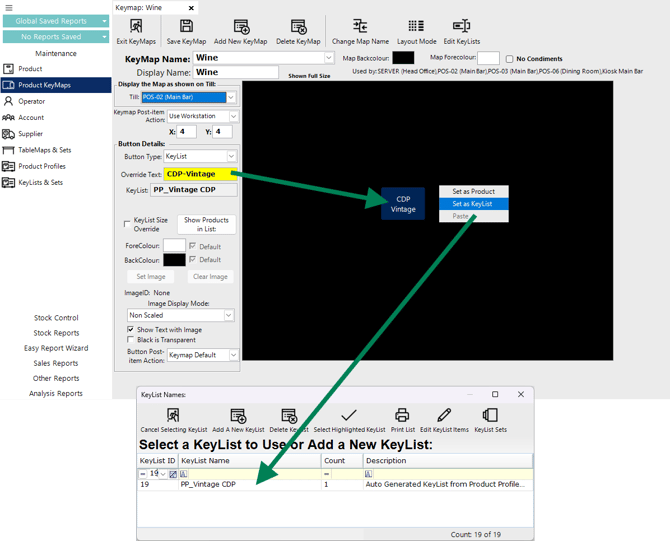Click the Add New KeyMap icon
Screen dimensions: 670x541
point(241,31)
